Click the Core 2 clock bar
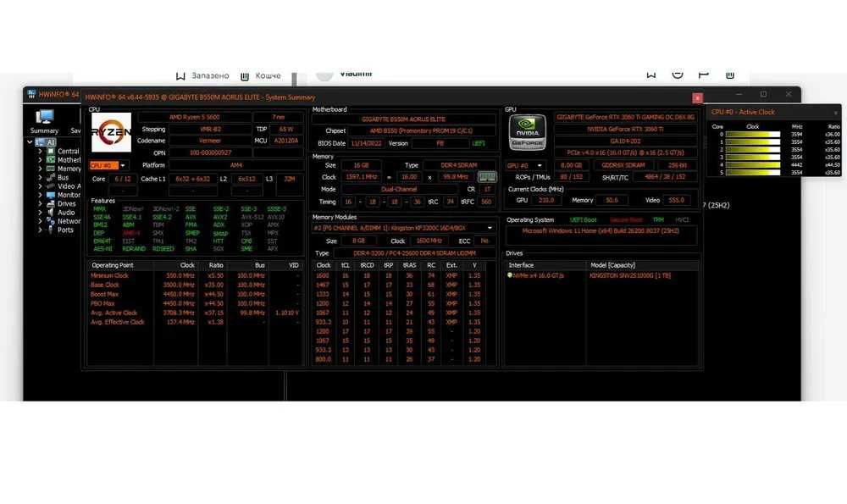The width and height of the screenshot is (847, 504). tap(752, 150)
